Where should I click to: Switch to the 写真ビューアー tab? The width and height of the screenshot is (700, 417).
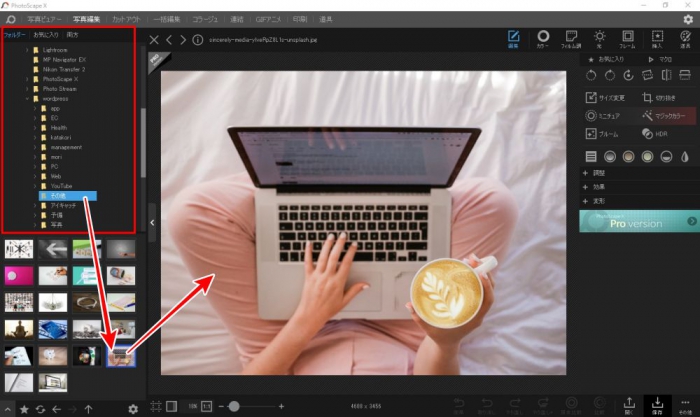point(44,19)
